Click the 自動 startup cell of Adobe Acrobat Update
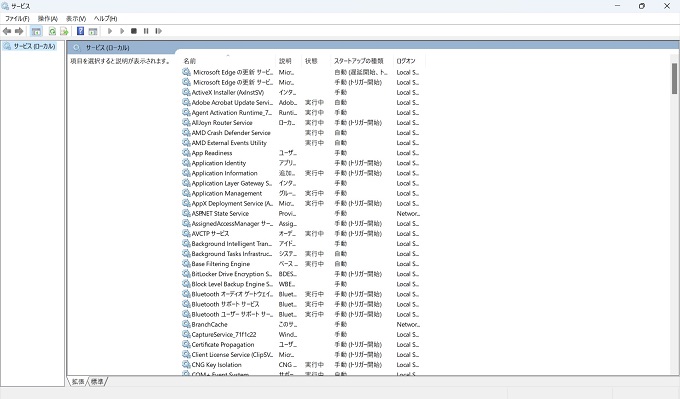The width and height of the screenshot is (680, 399). [x=340, y=102]
